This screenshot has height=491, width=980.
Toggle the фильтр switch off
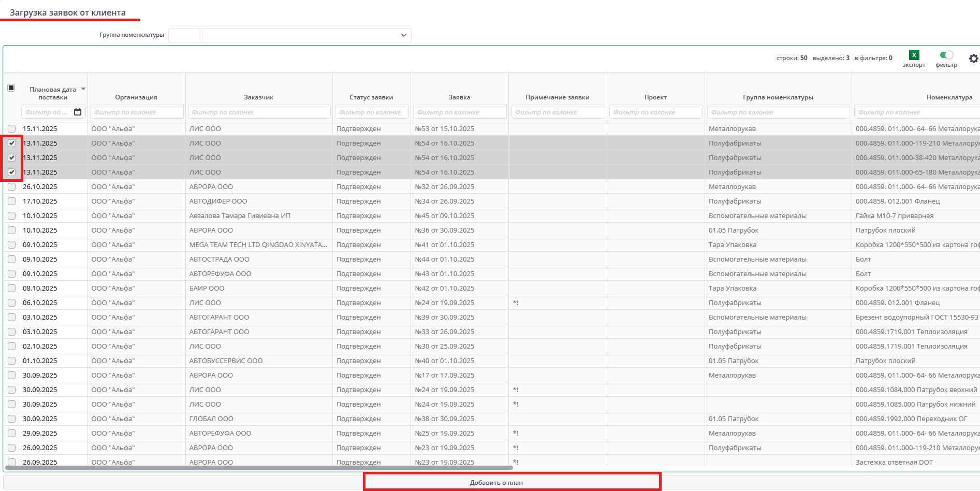[x=946, y=55]
